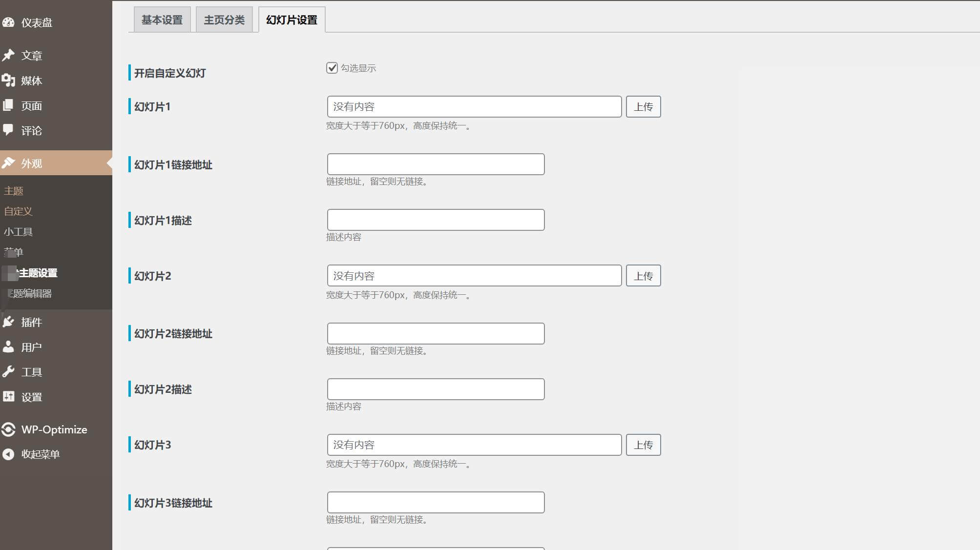Open 主题设置 in the 外观 submenu
This screenshot has height=550, width=980.
coord(38,273)
